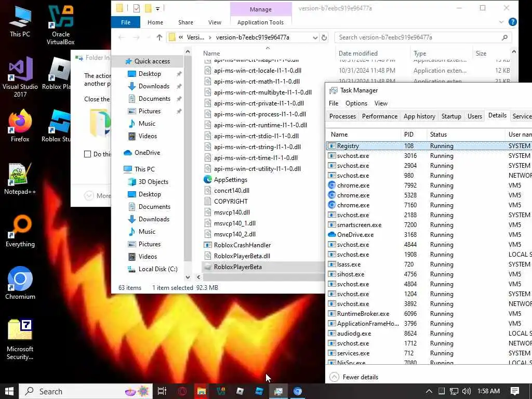
Task: Open Quick Access Toolbar customize dropdown
Action: coord(158,8)
